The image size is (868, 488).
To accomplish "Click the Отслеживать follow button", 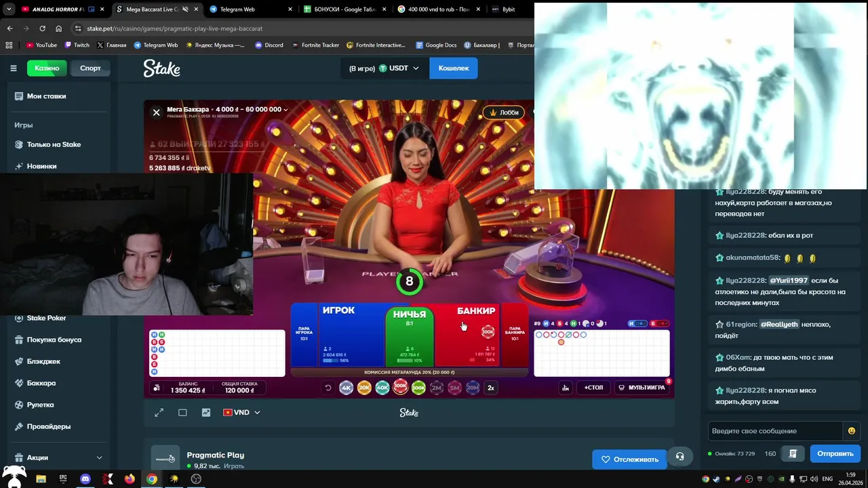I will (x=629, y=459).
